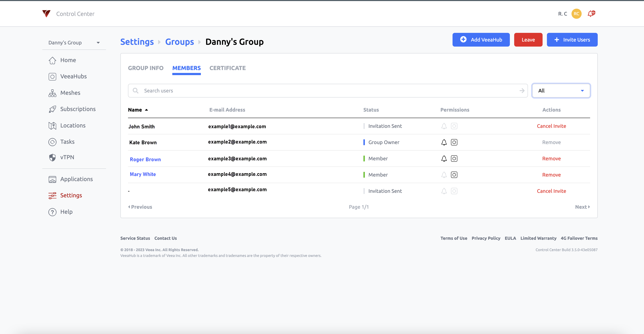The height and width of the screenshot is (334, 644).
Task: Focus the Search users field
Action: tap(327, 91)
